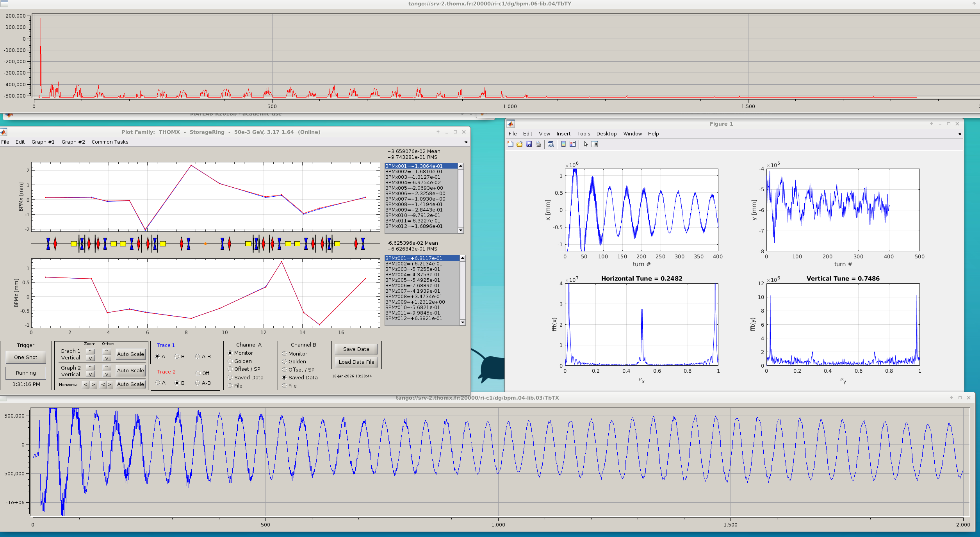The image size is (980, 537).
Task: Click the Link Plot icon
Action: [x=551, y=144]
